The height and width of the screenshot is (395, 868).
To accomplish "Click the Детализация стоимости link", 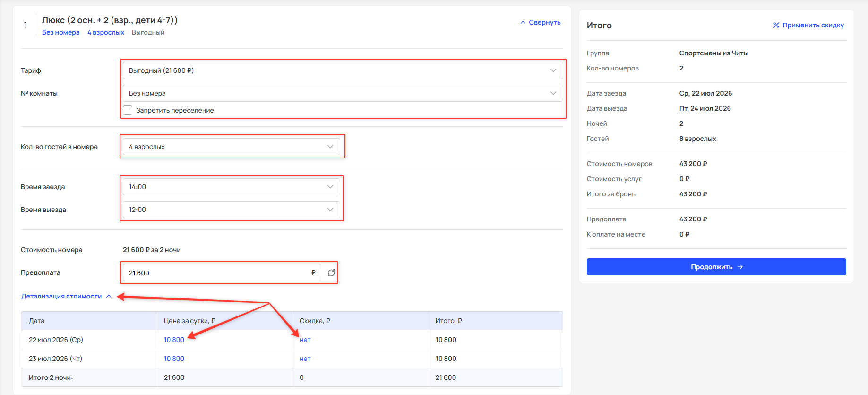I will pyautogui.click(x=61, y=296).
